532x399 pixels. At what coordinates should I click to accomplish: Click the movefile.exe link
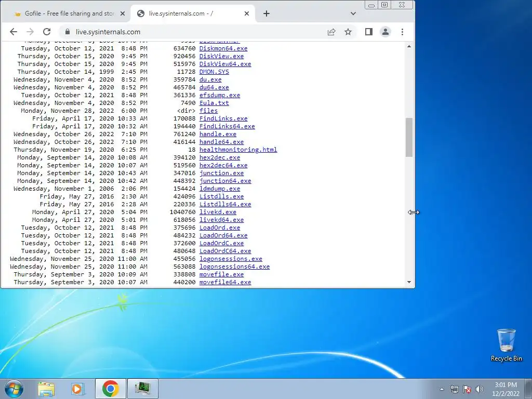(221, 274)
